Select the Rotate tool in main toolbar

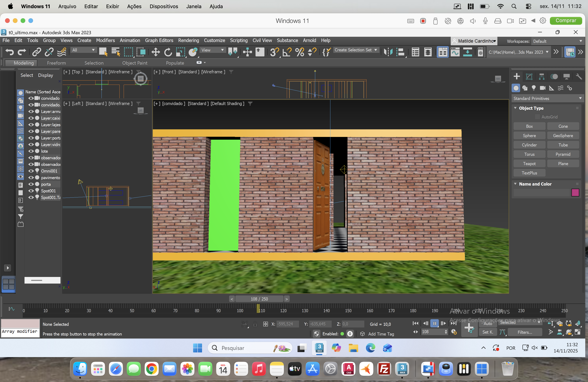click(x=168, y=52)
